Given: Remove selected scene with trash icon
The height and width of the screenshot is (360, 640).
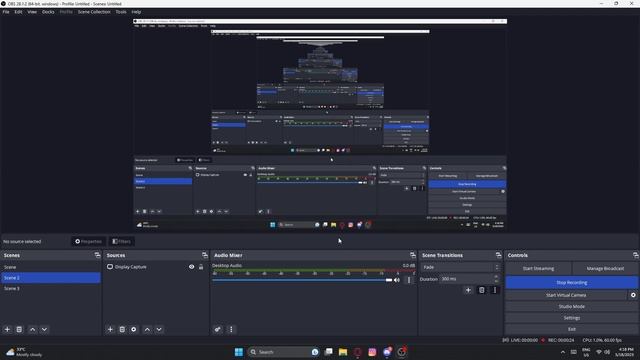Looking at the screenshot, I should (19, 329).
